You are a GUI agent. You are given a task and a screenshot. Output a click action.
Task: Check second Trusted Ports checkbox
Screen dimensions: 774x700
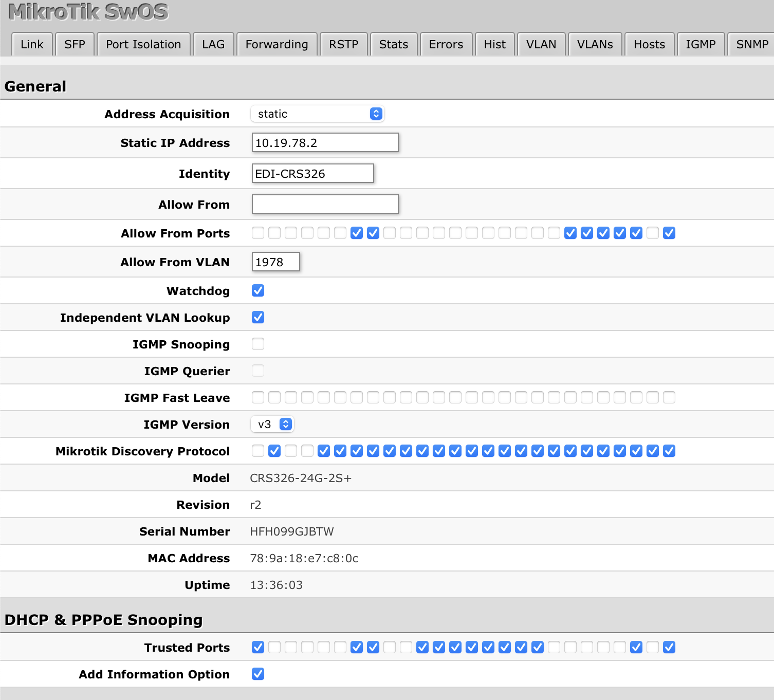click(x=274, y=647)
